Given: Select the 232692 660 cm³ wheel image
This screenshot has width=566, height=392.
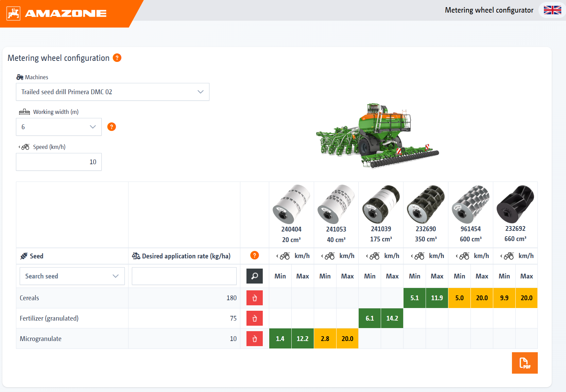Looking at the screenshot, I should [x=515, y=204].
